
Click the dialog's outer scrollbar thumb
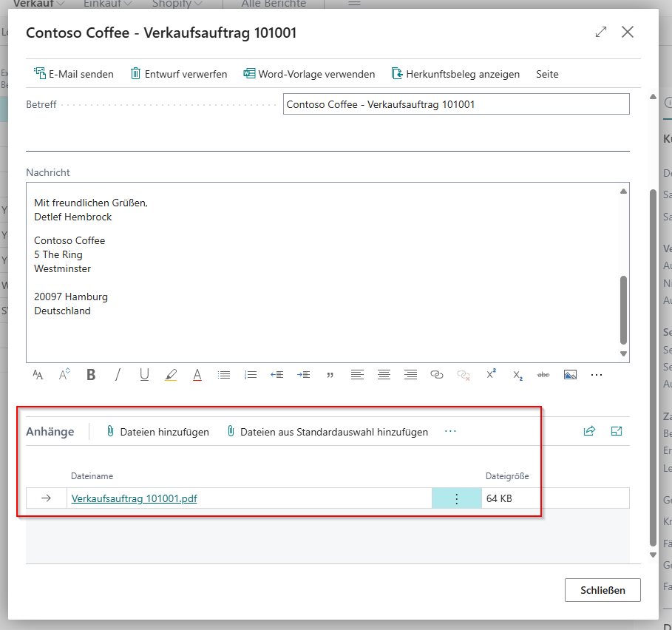(x=653, y=367)
